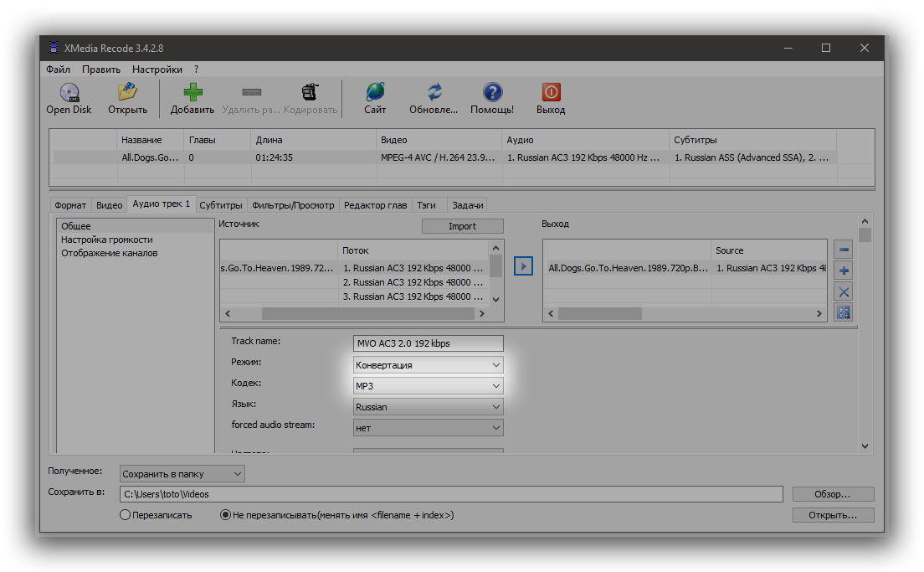Viewport: 924px width, 572px height.
Task: Expand the Режим dropdown showing Конвертация
Action: (x=429, y=365)
